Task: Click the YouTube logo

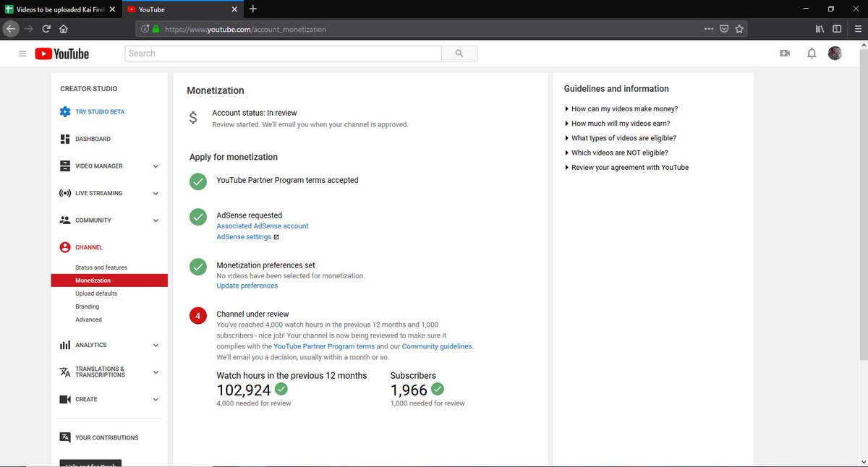Action: click(61, 53)
